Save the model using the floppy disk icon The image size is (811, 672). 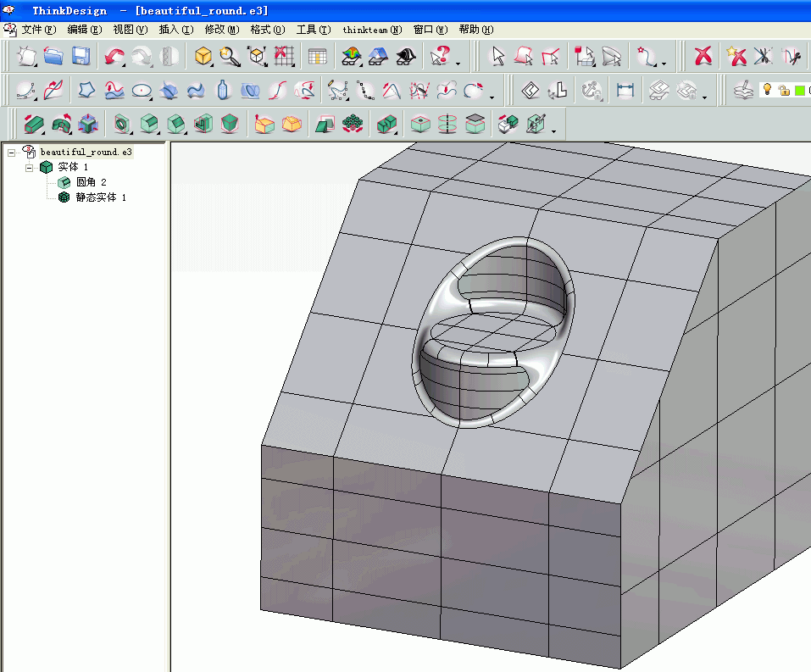(81, 56)
